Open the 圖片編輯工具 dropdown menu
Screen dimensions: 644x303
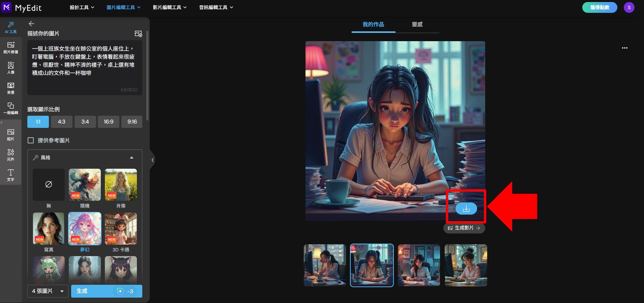point(123,7)
